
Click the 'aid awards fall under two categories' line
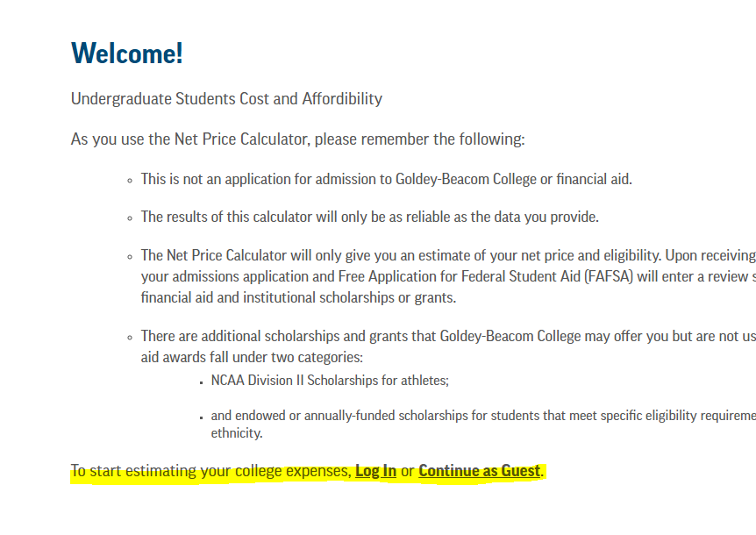point(252,357)
